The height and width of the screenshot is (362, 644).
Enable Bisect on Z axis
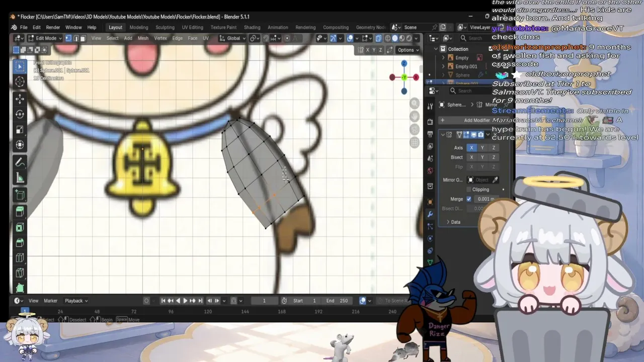[494, 157]
